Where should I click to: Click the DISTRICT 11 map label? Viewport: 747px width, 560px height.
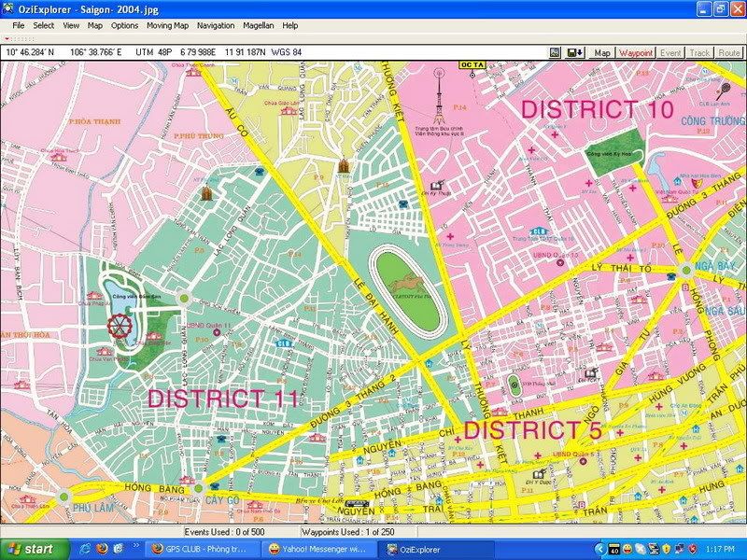tap(223, 399)
